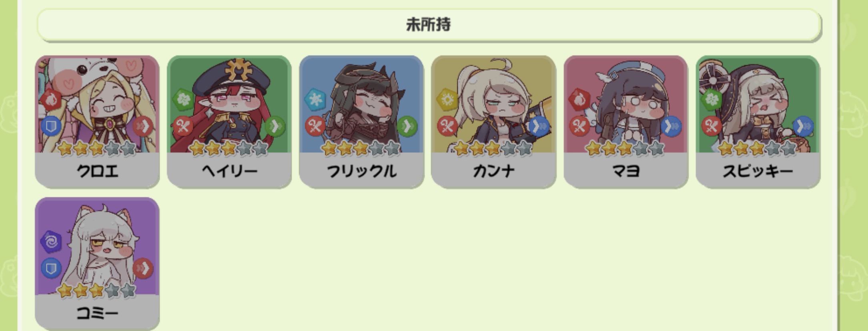Click the yellow sun element icon on カンナ

tap(447, 99)
